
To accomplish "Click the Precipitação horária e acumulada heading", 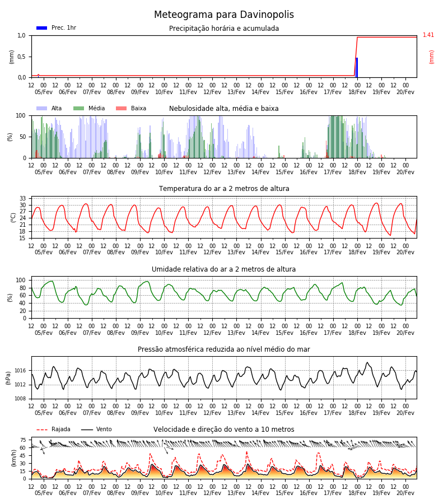I will [224, 29].
